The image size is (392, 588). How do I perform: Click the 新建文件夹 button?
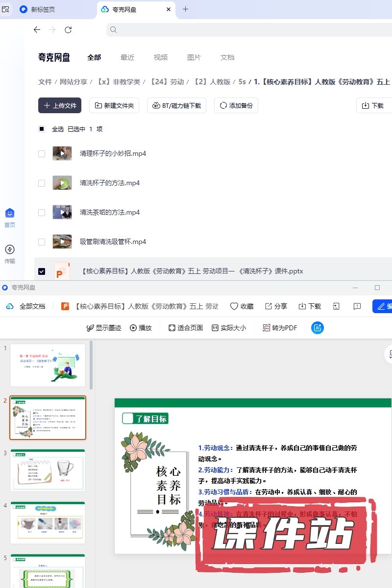[114, 105]
